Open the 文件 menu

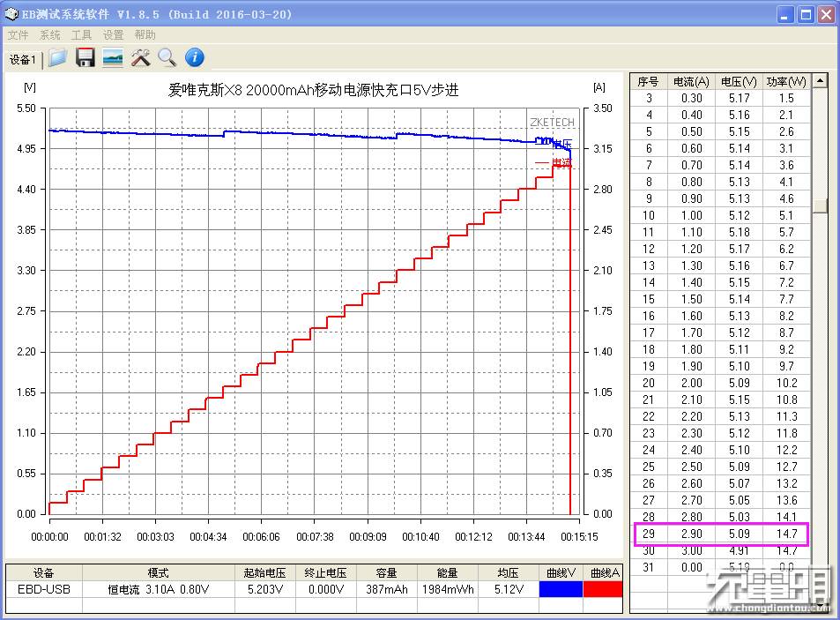pyautogui.click(x=18, y=34)
